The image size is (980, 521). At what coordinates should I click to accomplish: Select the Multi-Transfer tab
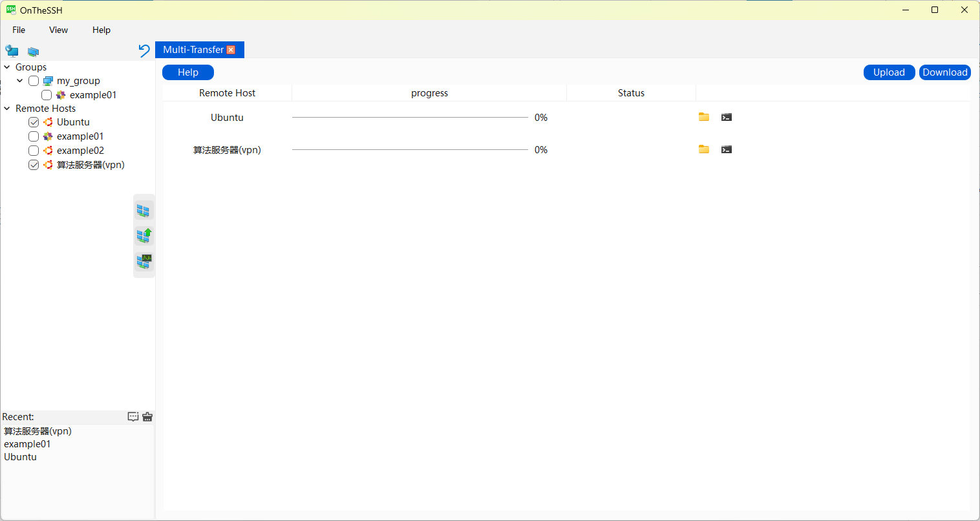(x=193, y=50)
